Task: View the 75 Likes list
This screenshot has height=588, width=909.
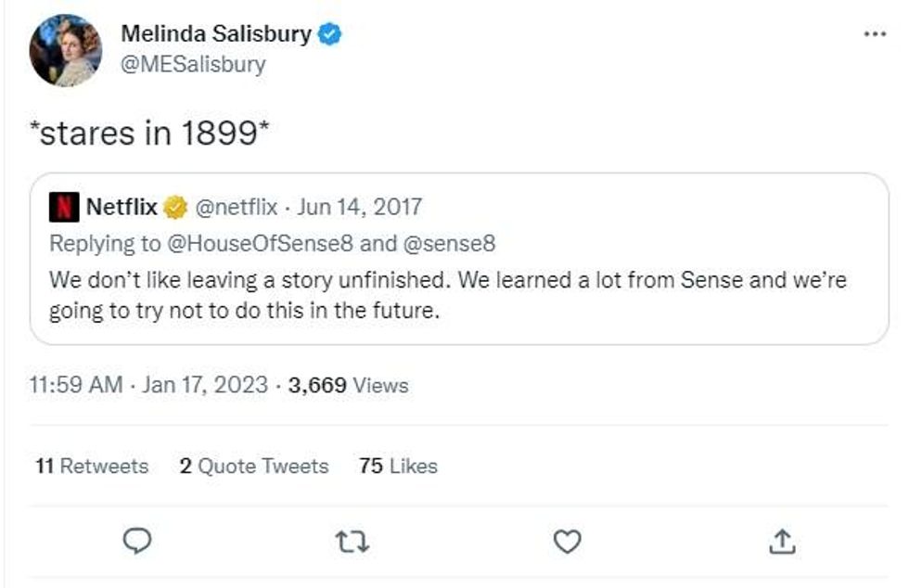Action: click(397, 466)
